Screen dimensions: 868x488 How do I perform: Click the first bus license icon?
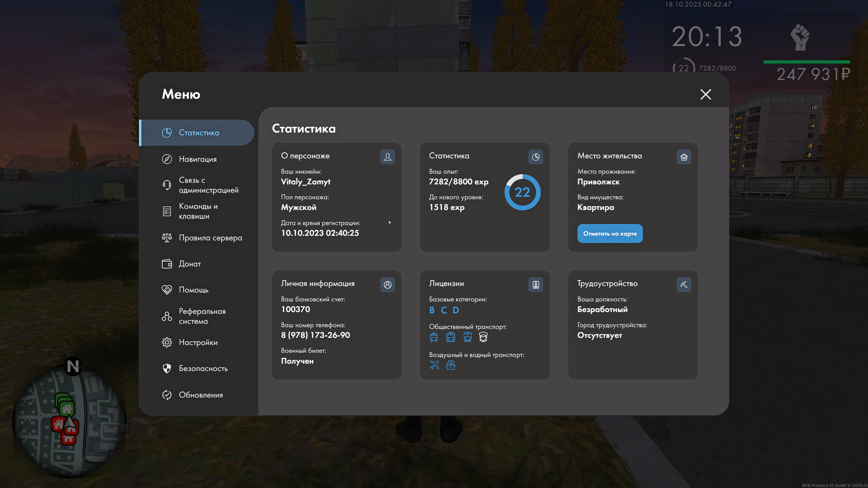(x=434, y=337)
